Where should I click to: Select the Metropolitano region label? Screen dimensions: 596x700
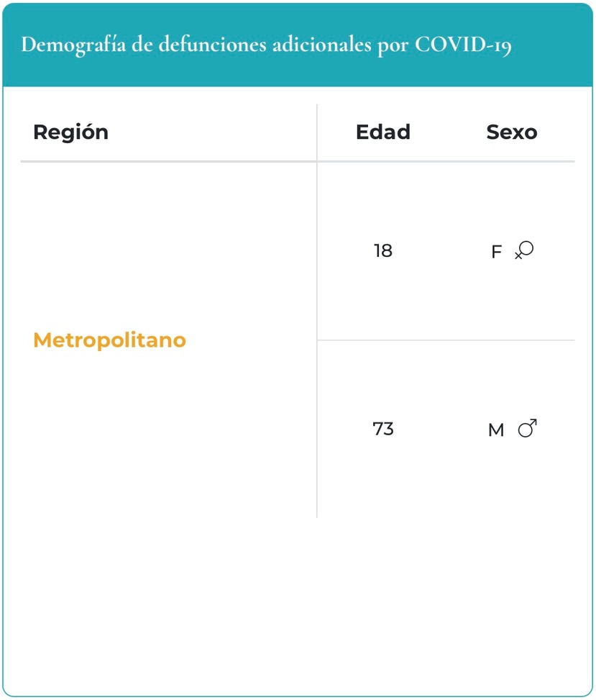(110, 340)
